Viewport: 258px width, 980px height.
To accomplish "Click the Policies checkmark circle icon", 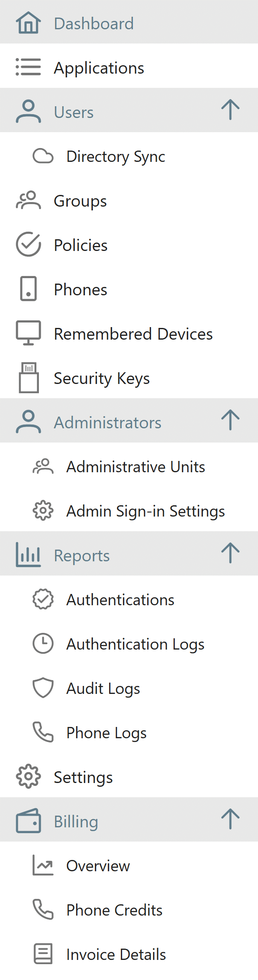I will (28, 244).
